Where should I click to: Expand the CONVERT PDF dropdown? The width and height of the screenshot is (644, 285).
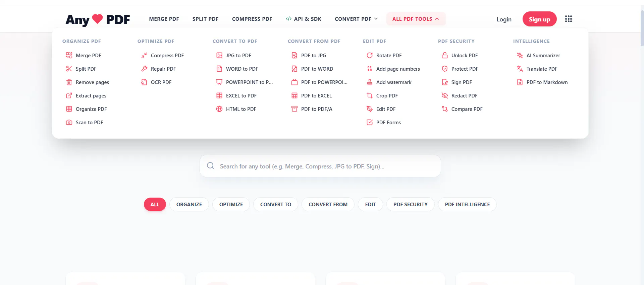click(x=356, y=19)
